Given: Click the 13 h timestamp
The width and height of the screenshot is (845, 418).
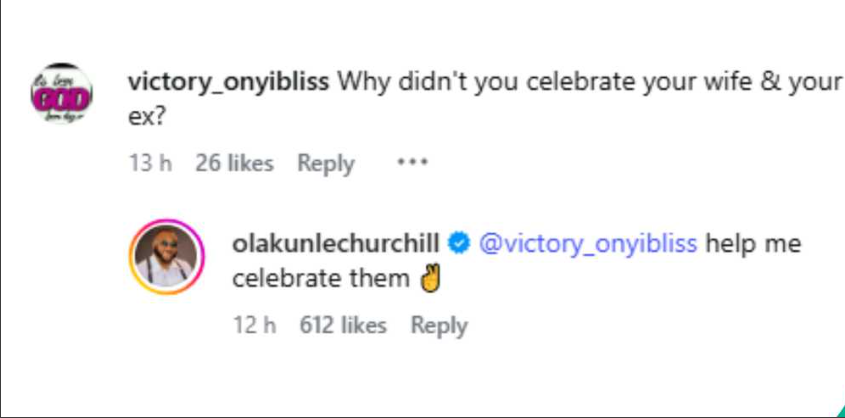Looking at the screenshot, I should [x=151, y=163].
